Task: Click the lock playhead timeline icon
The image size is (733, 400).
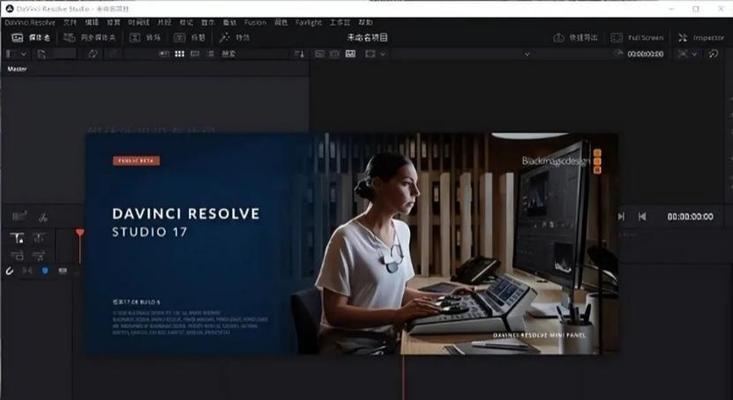Action: tap(17, 238)
